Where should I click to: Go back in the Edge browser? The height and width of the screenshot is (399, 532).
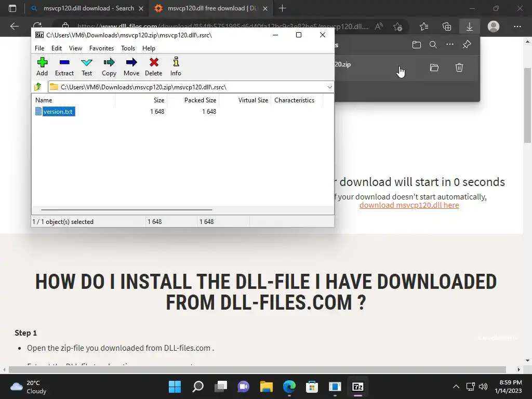click(14, 26)
